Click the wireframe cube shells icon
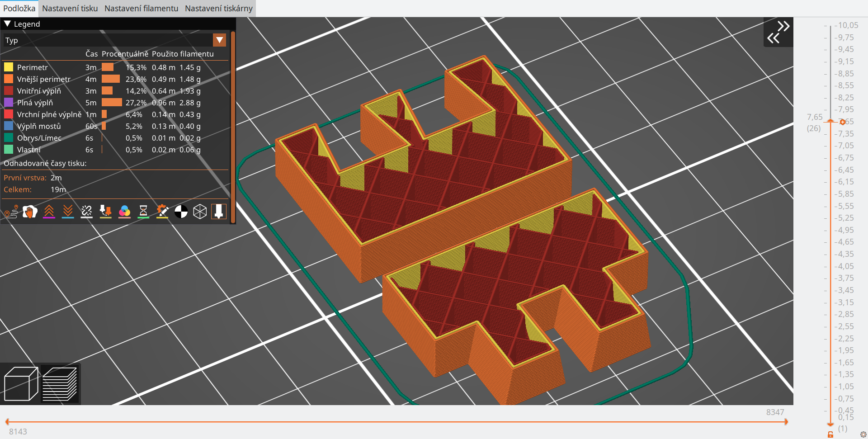868x439 pixels. (200, 212)
